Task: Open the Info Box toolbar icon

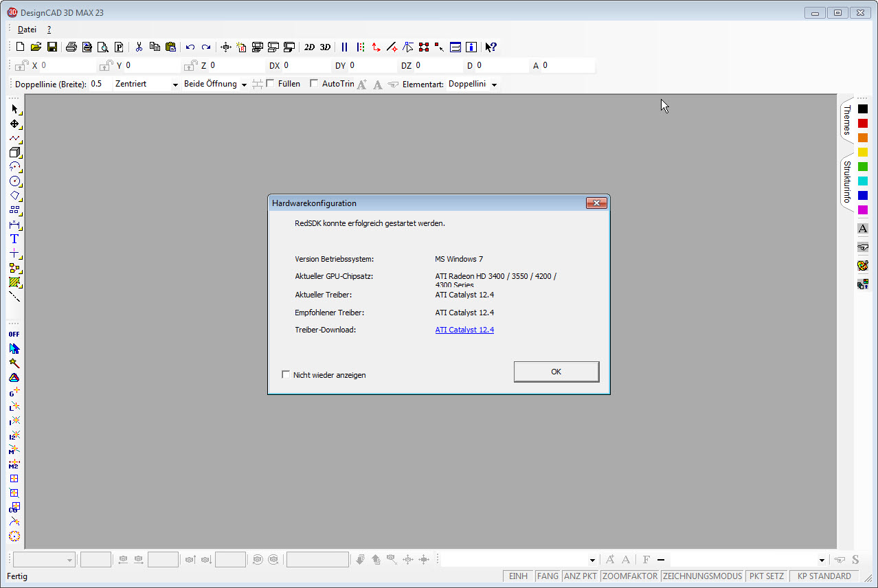Action: point(471,47)
